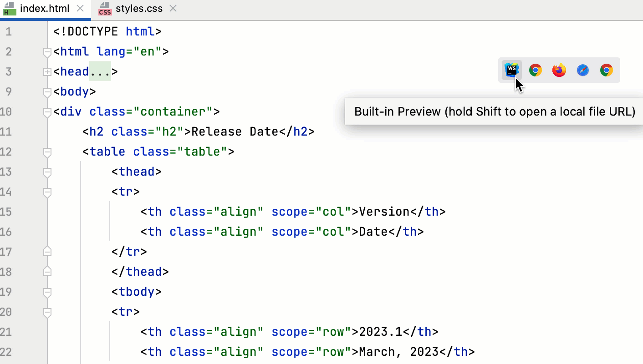The height and width of the screenshot is (364, 643).
Task: Collapse the container div fold region
Action: [47, 111]
